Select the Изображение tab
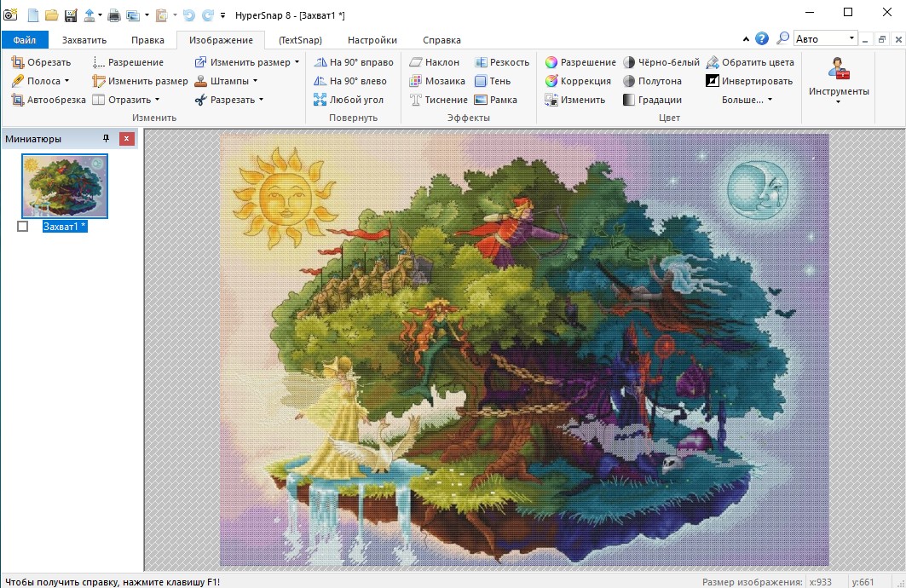 tap(221, 40)
